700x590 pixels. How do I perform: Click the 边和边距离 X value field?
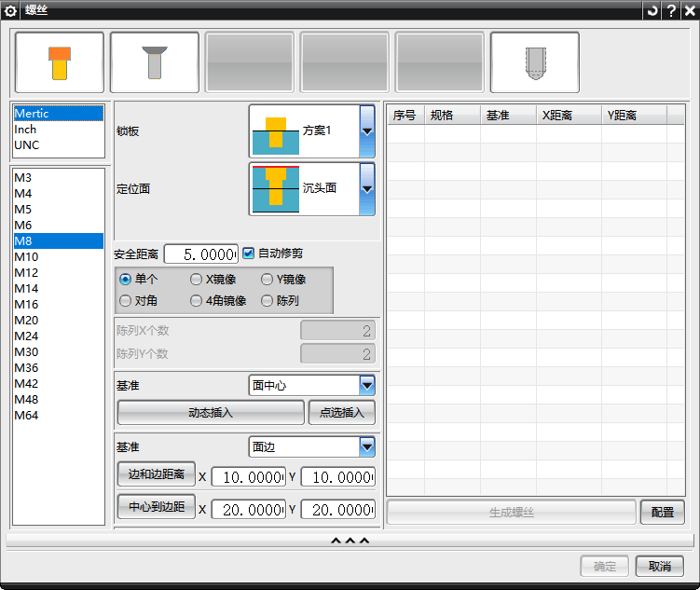(x=249, y=477)
